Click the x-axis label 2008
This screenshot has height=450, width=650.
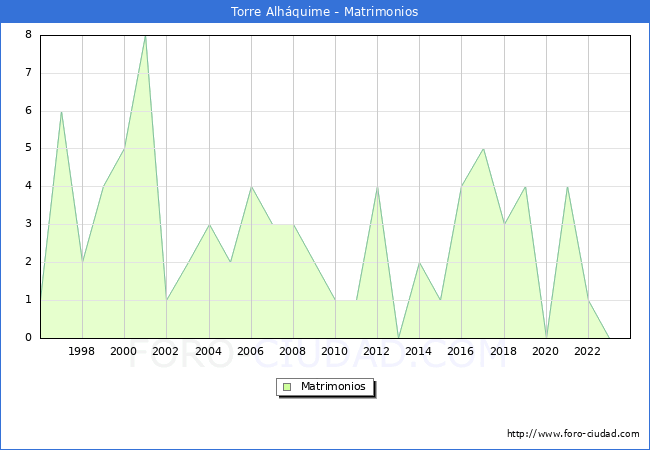coord(293,351)
